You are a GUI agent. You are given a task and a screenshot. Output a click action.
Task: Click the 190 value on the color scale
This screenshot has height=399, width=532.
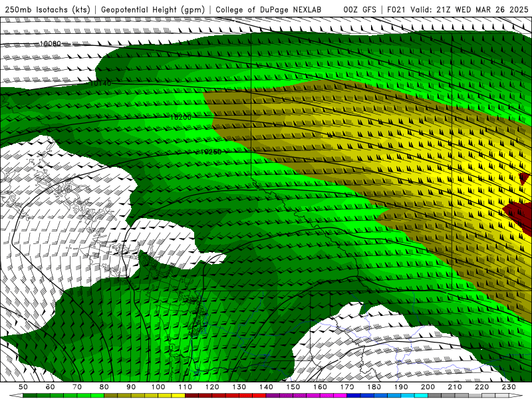pos(401,387)
